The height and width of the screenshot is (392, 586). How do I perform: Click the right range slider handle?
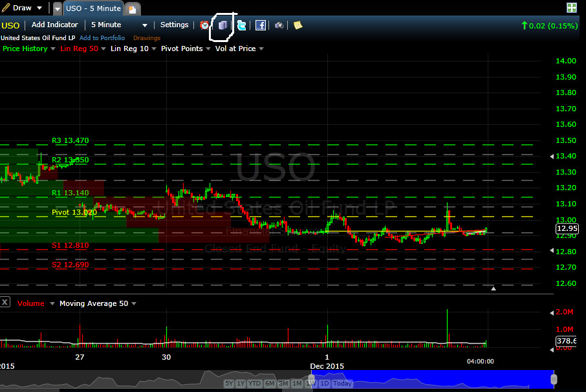click(554, 379)
